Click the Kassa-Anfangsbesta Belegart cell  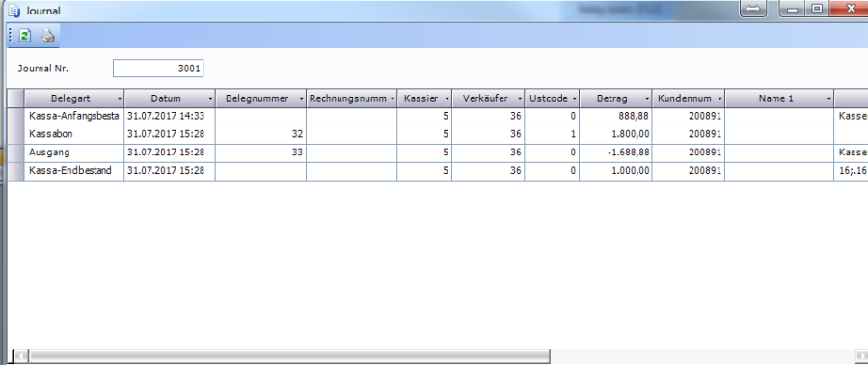coord(74,116)
